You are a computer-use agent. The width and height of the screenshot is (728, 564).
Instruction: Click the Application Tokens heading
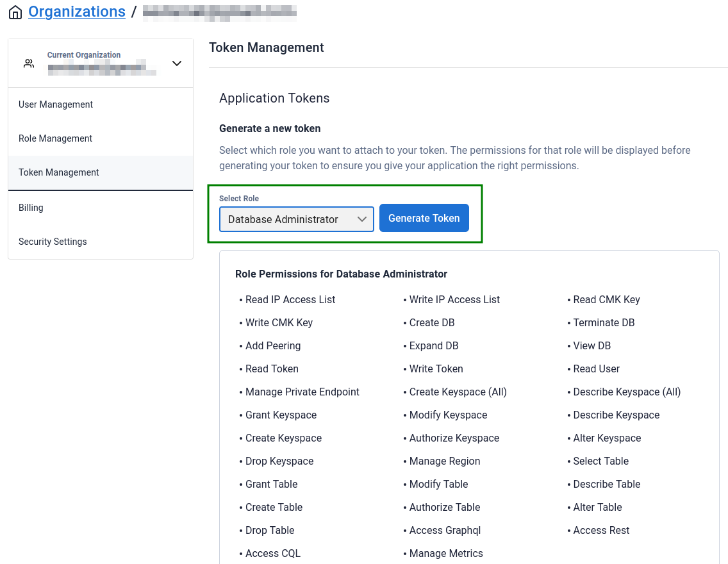[274, 98]
